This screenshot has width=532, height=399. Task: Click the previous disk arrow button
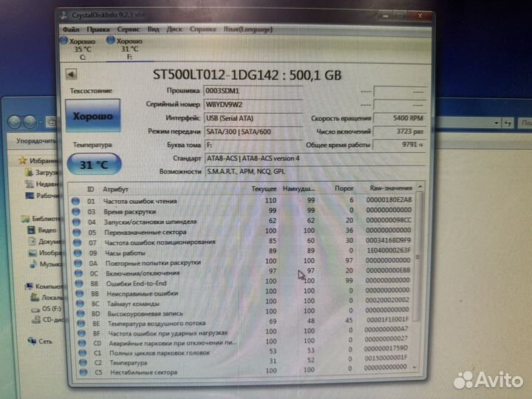pyautogui.click(x=71, y=75)
